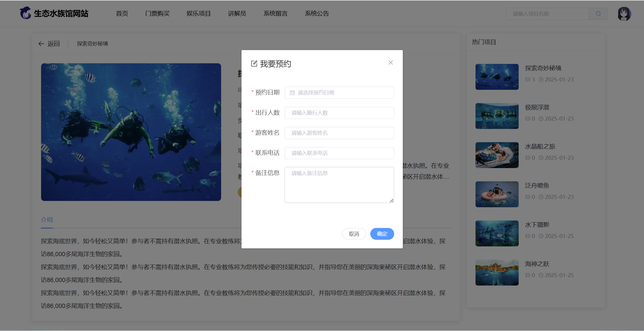Click the comment count icon under 探索奇妙秘境
Viewport: 644px width, 331px height.
coord(528,79)
